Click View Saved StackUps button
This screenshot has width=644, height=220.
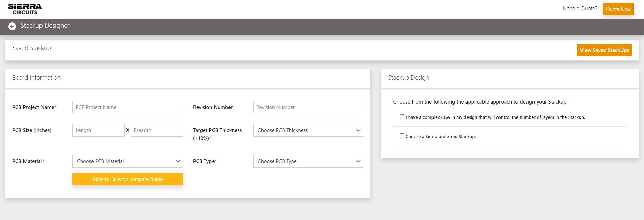pos(604,50)
